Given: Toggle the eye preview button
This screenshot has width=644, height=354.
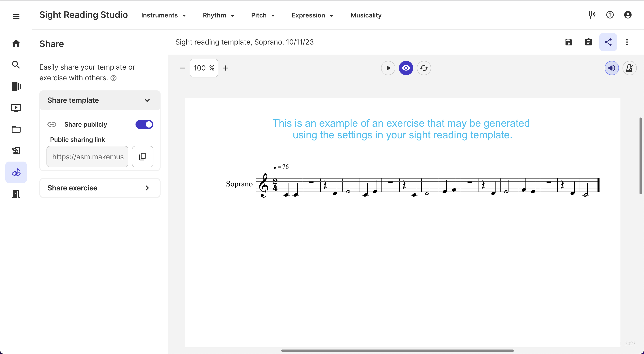Looking at the screenshot, I should (406, 68).
